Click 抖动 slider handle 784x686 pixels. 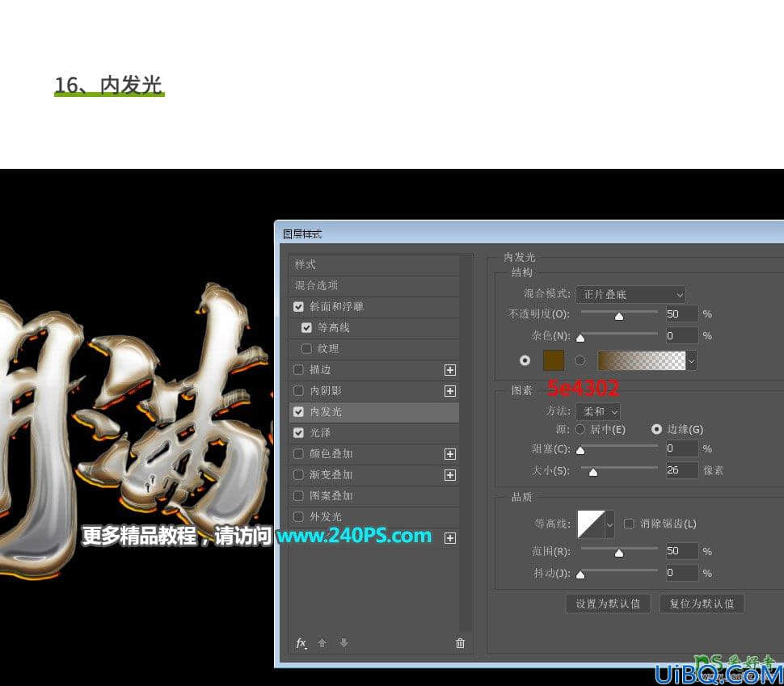tap(580, 575)
